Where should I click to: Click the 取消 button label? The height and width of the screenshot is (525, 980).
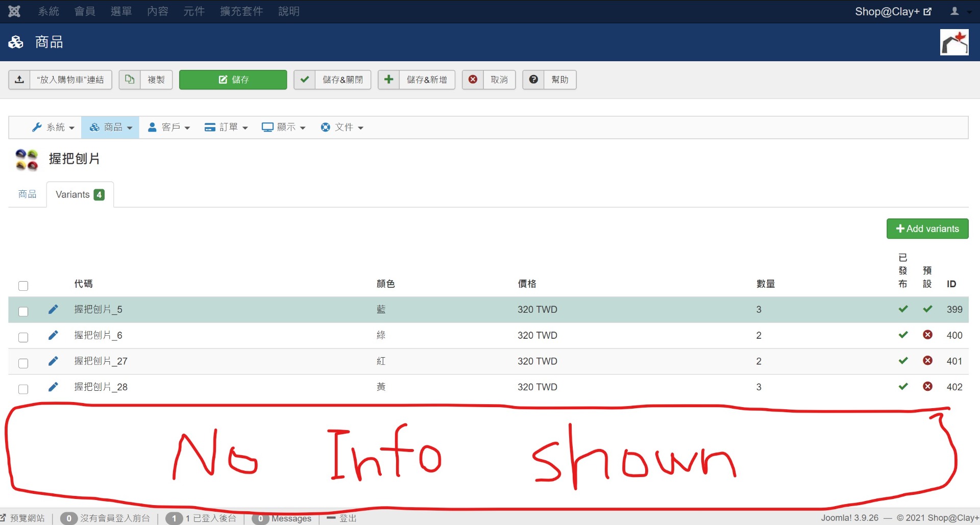click(499, 80)
